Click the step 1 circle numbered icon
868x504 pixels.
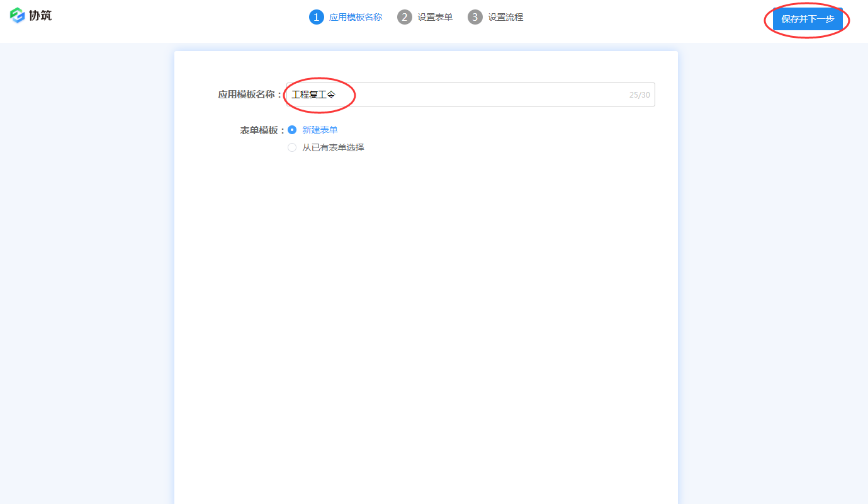click(316, 17)
